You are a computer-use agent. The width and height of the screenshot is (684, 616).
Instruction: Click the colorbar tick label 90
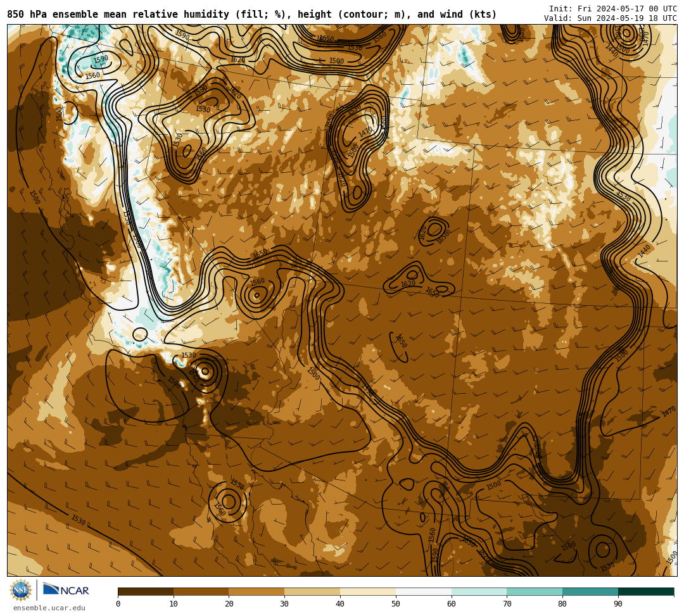coord(618,604)
